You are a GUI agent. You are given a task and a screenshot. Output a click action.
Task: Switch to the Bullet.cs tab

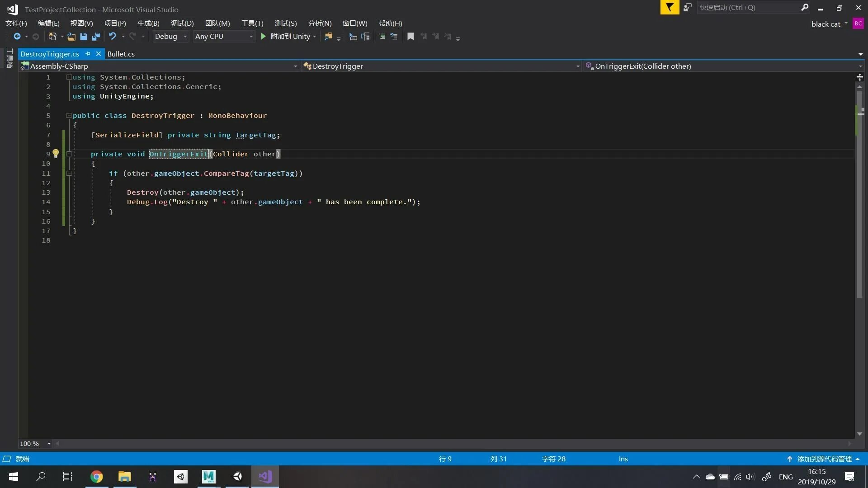(x=121, y=54)
